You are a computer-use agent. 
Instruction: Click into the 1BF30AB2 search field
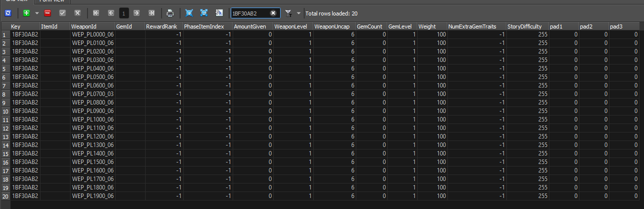tap(249, 13)
